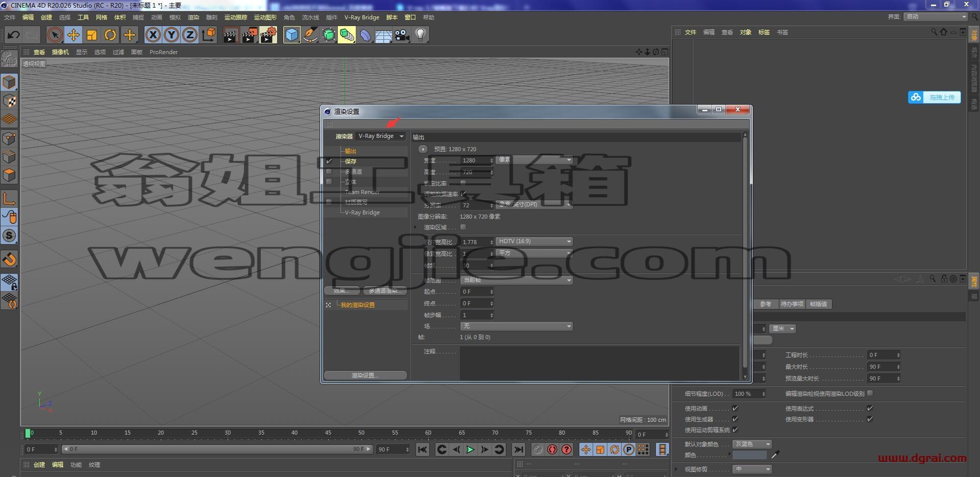Select 输出 in render settings list
This screenshot has height=477, width=980.
tap(351, 151)
